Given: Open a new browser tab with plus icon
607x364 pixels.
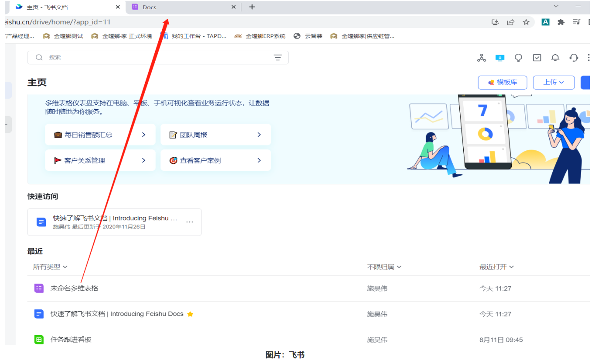Looking at the screenshot, I should 252,7.
